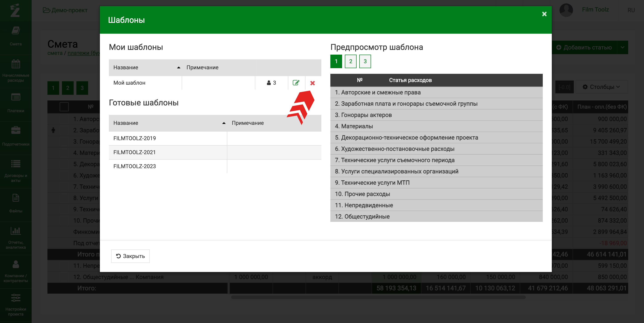Open the Демо-проект folder
This screenshot has width=644, height=323.
click(x=65, y=10)
